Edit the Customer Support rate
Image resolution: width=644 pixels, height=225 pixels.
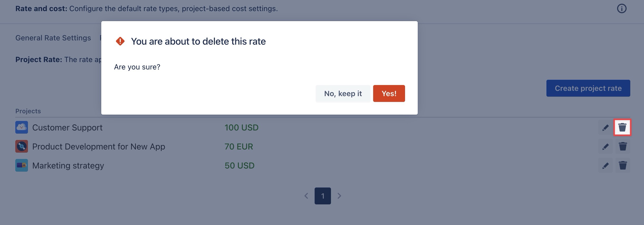605,128
